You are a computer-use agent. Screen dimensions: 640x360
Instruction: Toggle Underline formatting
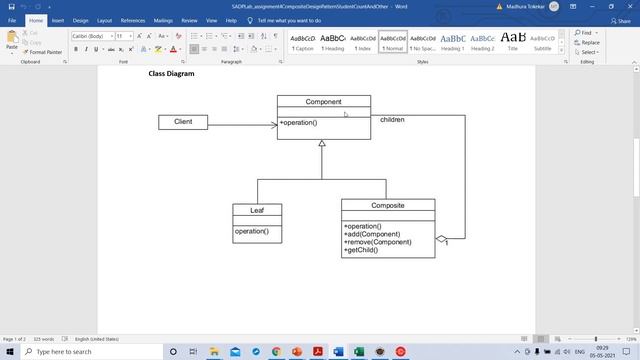point(96,49)
